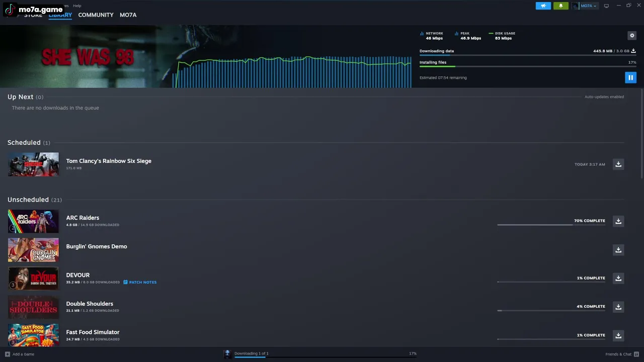Click the 70% COMPLETE label
Viewport: 644px width, 362px height.
coord(590,221)
